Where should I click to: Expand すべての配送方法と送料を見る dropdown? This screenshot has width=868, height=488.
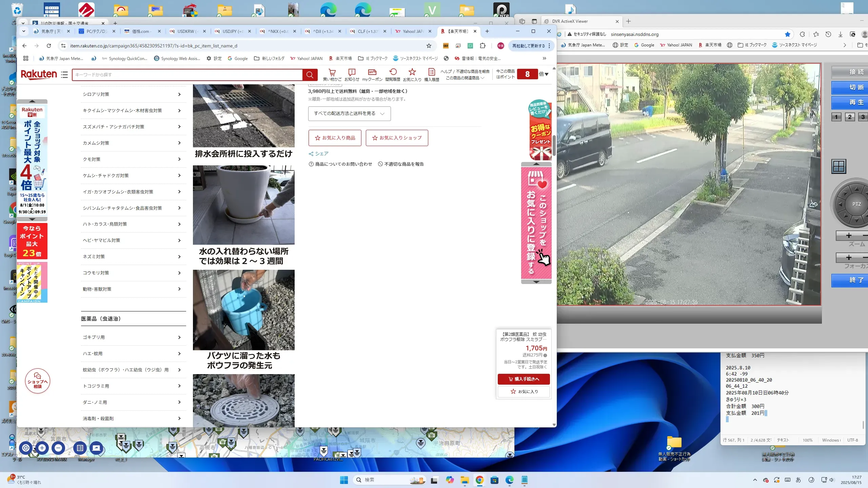pos(349,114)
